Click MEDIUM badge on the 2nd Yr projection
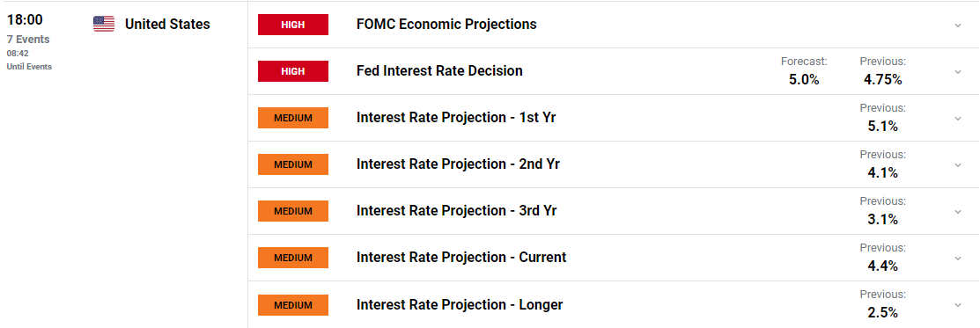Screen dimensions: 980x328 [x=293, y=164]
